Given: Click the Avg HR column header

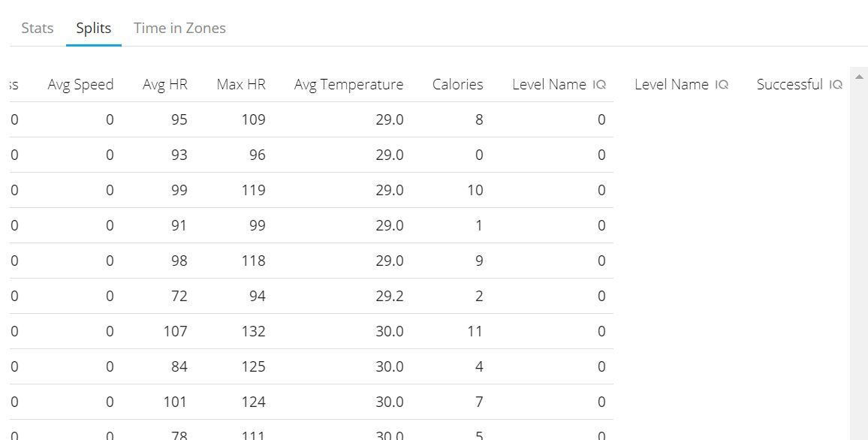Looking at the screenshot, I should point(165,85).
